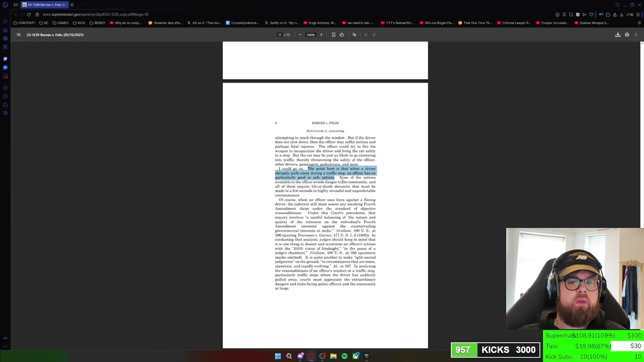644x362 pixels.
Task: Open 'That One Time Th...' bookmark
Action: 475,23
